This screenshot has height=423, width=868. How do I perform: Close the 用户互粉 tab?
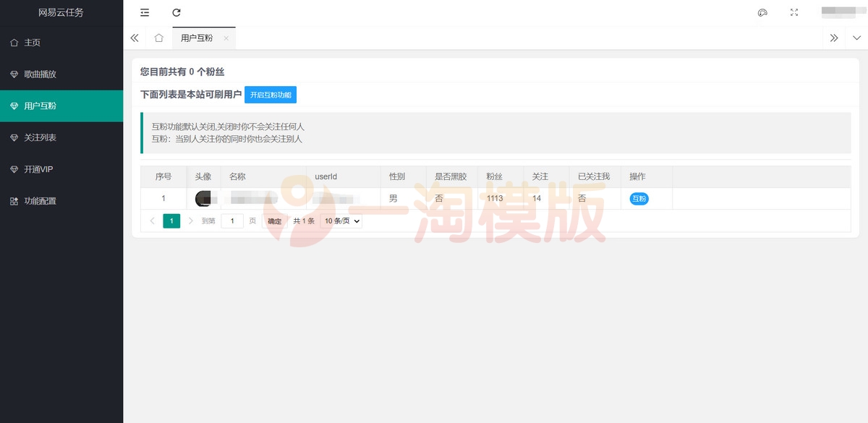coord(226,38)
